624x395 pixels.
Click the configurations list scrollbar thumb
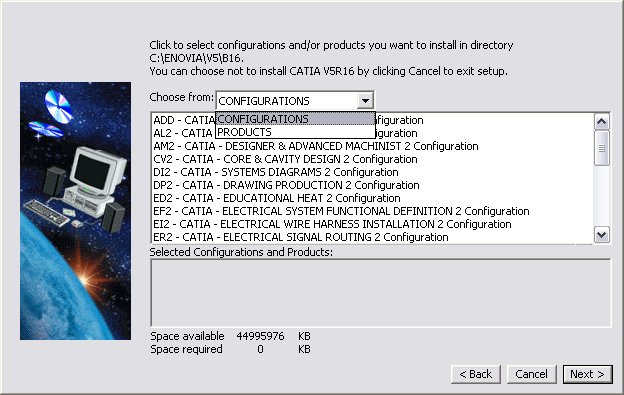pos(601,148)
